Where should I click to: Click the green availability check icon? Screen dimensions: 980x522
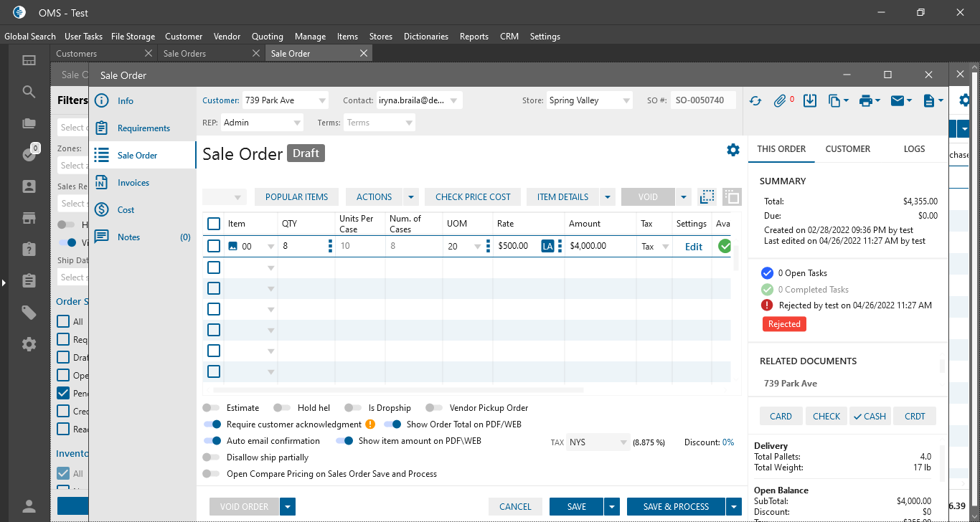click(725, 246)
